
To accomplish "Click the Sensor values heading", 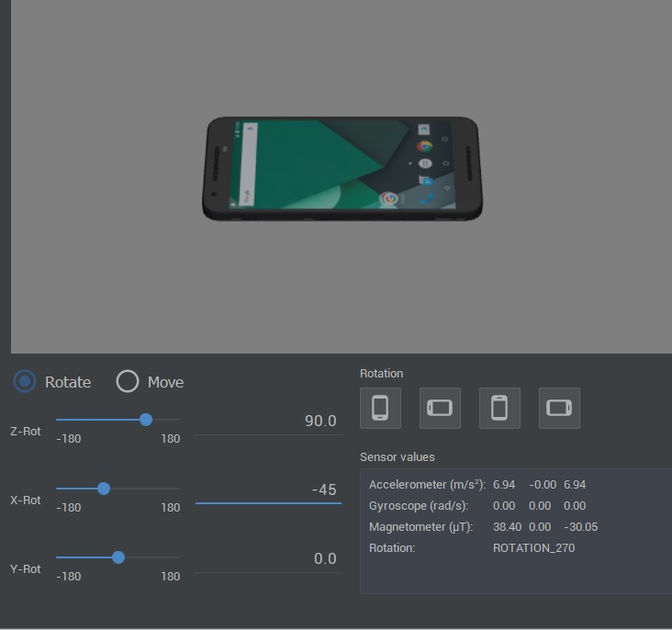I will pos(398,457).
